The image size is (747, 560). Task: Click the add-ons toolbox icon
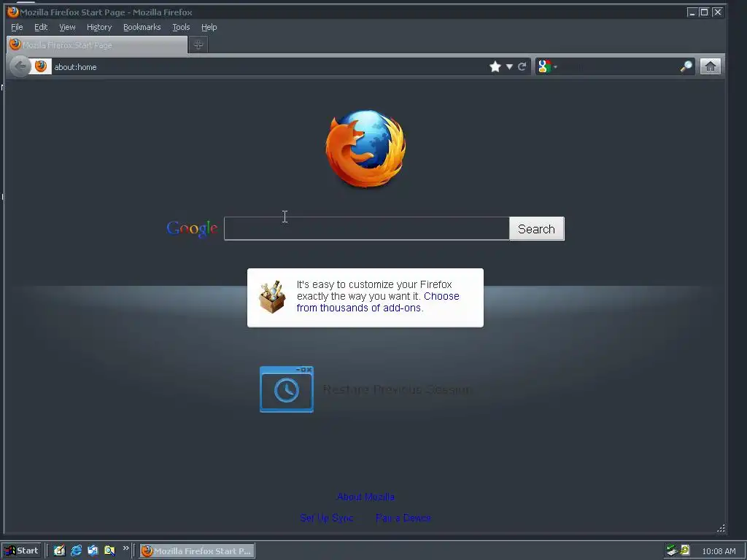click(x=272, y=297)
